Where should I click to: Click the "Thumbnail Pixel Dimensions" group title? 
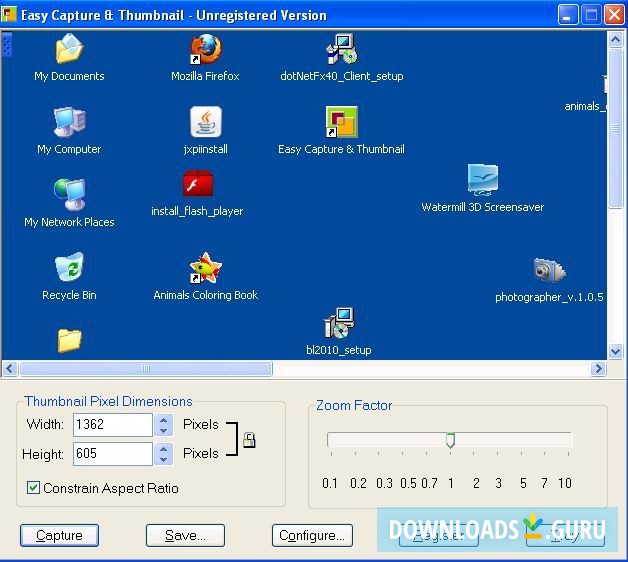click(108, 401)
